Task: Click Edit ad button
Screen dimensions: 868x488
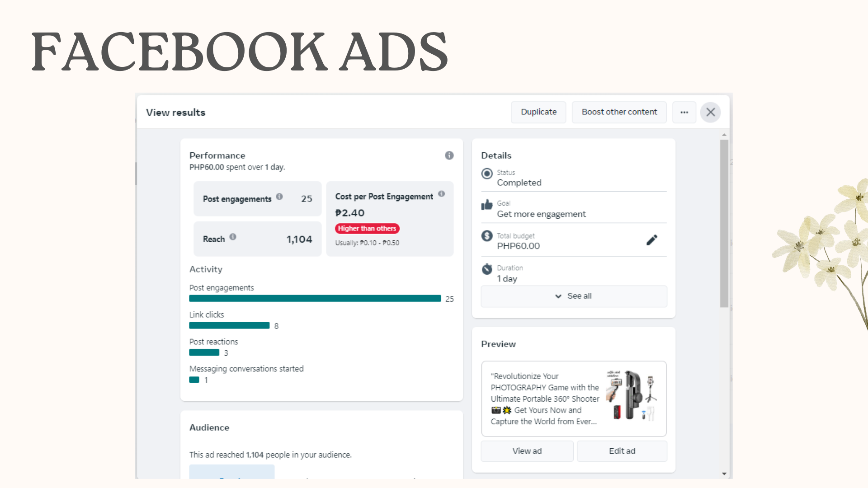Action: click(622, 451)
